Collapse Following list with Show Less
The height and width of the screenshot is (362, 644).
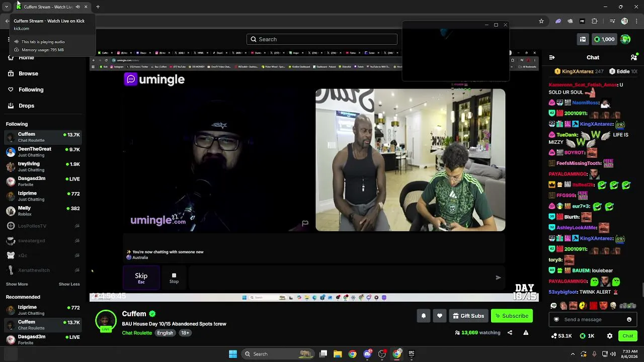69,284
